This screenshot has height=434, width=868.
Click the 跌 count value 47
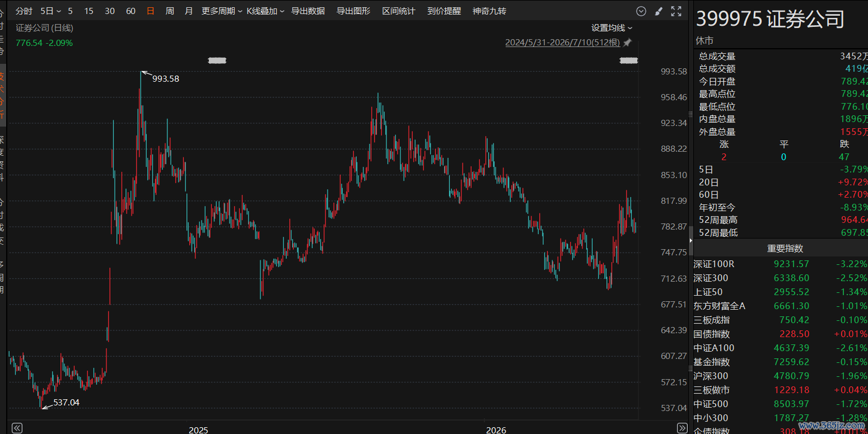tap(844, 157)
